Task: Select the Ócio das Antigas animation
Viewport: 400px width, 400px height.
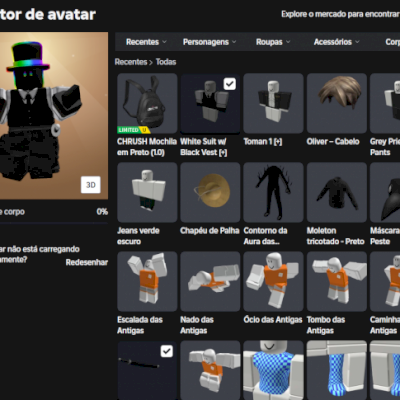Action: (273, 281)
